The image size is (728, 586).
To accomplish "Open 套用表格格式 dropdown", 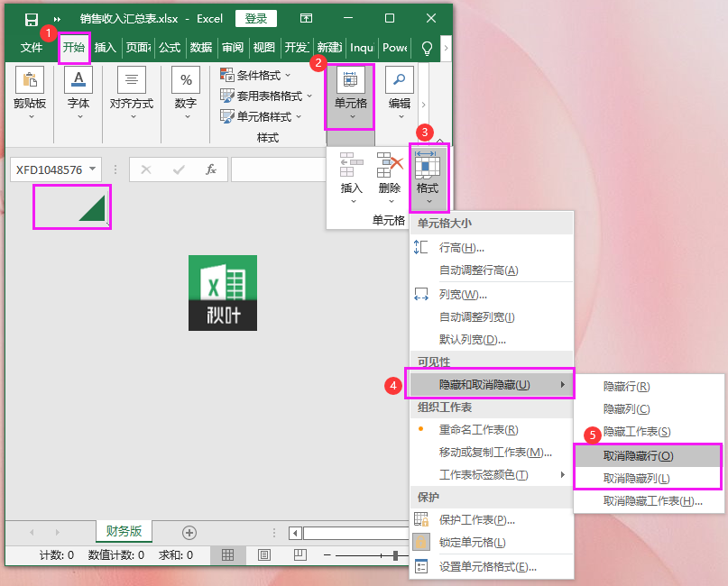I will (265, 96).
